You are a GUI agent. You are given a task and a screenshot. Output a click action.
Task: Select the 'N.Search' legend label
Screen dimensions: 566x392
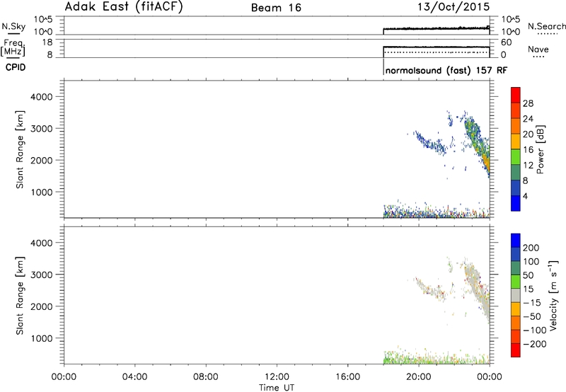(547, 26)
